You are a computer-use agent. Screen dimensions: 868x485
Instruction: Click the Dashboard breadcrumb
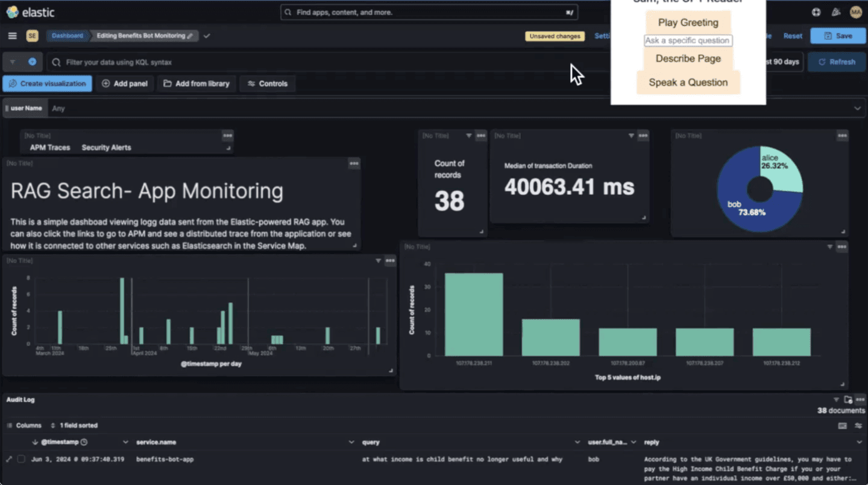tap(67, 36)
